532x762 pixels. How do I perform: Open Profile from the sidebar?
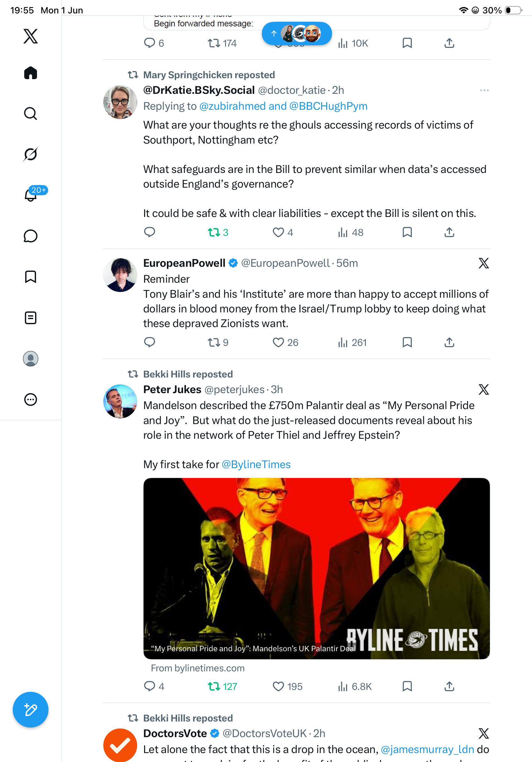31,358
